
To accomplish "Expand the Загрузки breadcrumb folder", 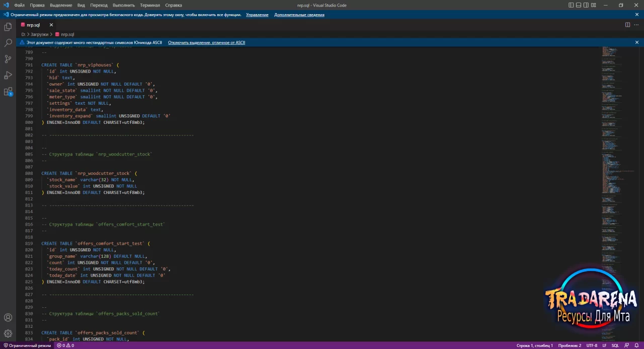I will pyautogui.click(x=39, y=34).
